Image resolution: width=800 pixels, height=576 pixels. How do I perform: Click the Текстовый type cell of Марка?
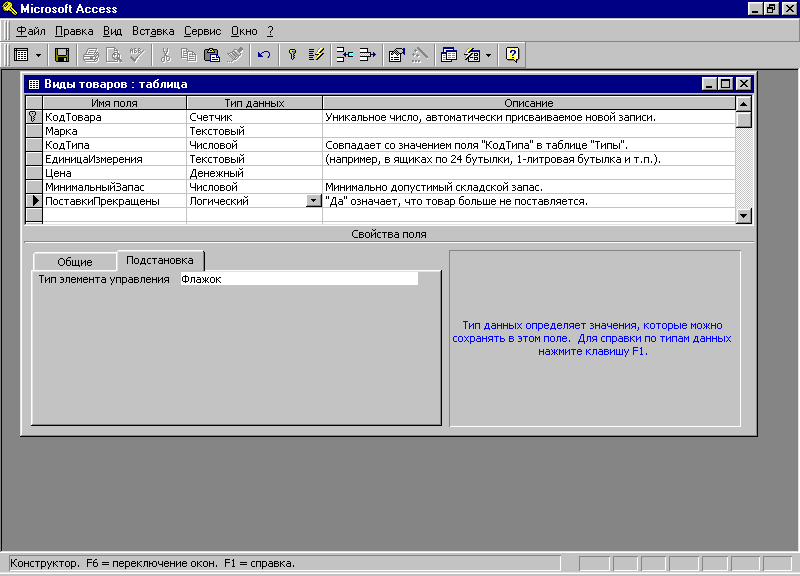point(255,131)
